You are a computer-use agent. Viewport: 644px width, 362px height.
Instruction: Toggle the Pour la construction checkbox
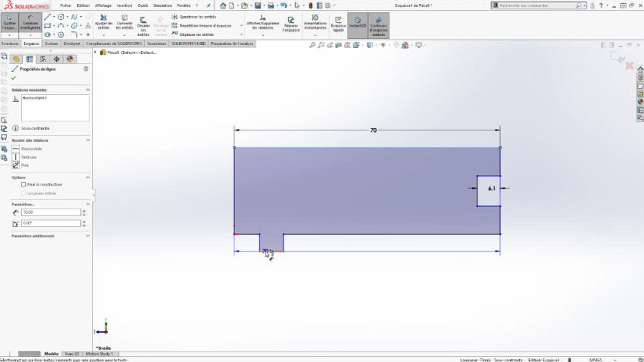pos(24,184)
